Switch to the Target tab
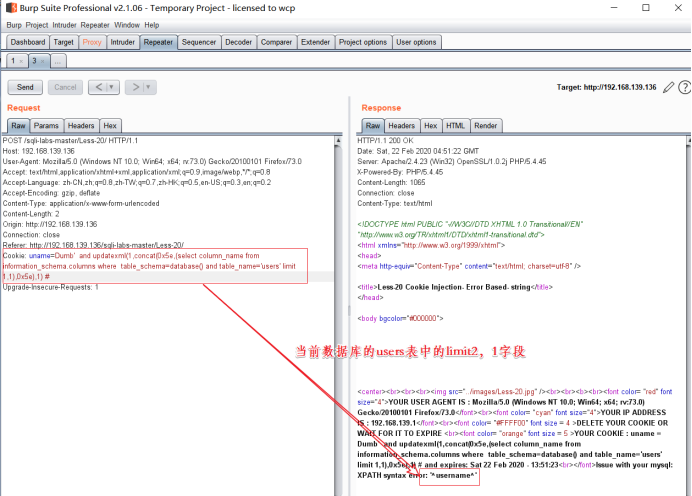Viewport: 692px width, 496px height. pyautogui.click(x=64, y=42)
